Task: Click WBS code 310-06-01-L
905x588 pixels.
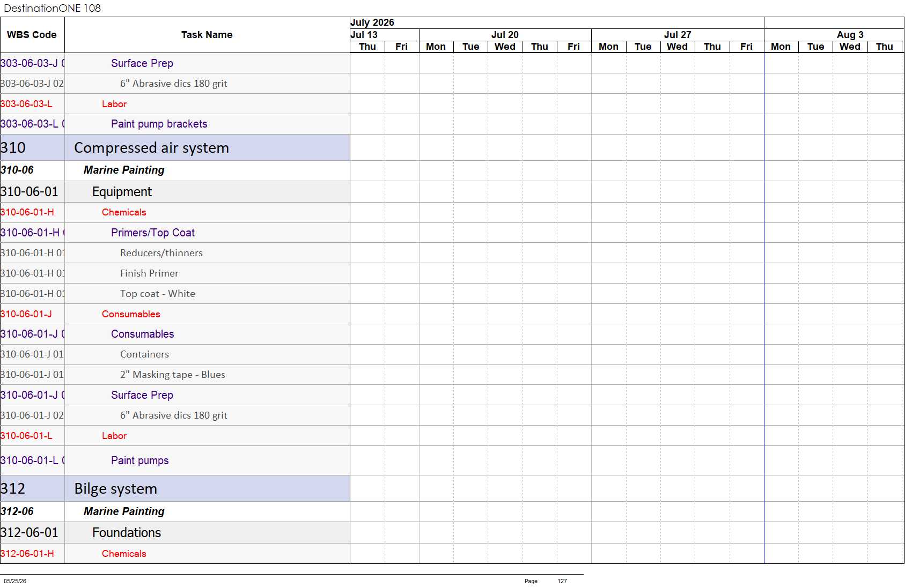Action: [x=26, y=436]
